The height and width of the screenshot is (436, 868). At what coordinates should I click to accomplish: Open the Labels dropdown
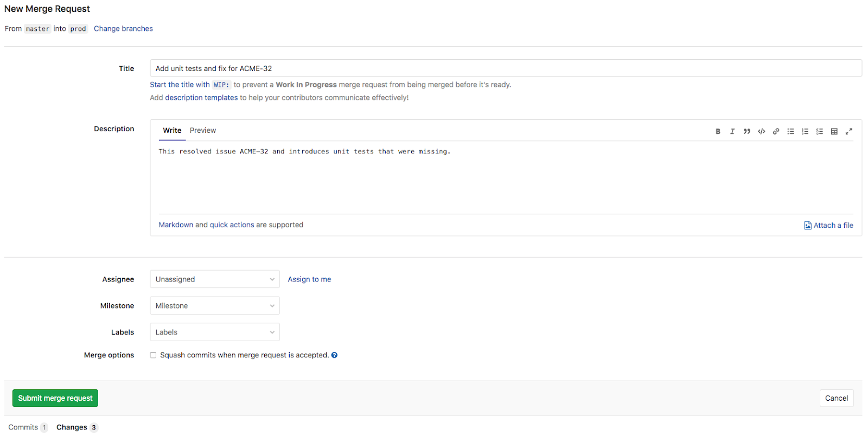click(215, 332)
